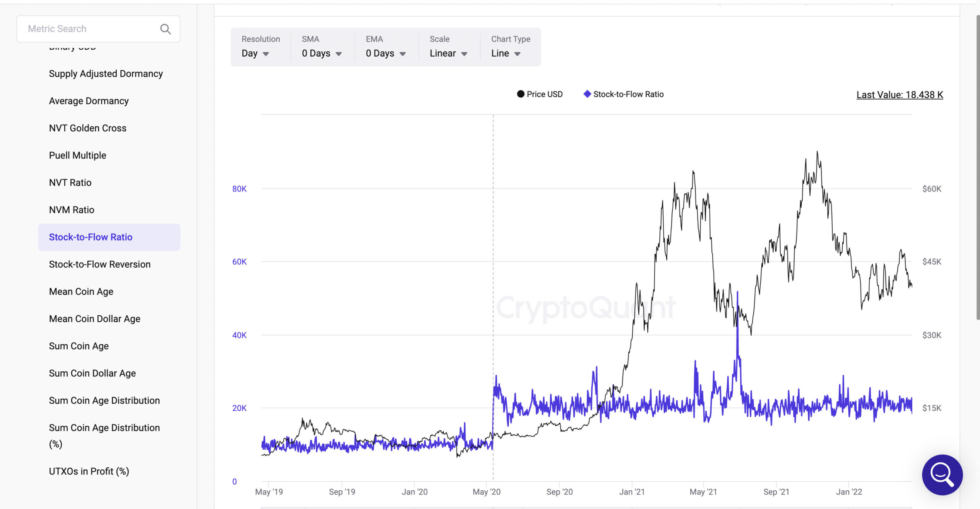Click the May '19 x-axis label
This screenshot has width=980, height=509.
coord(269,492)
